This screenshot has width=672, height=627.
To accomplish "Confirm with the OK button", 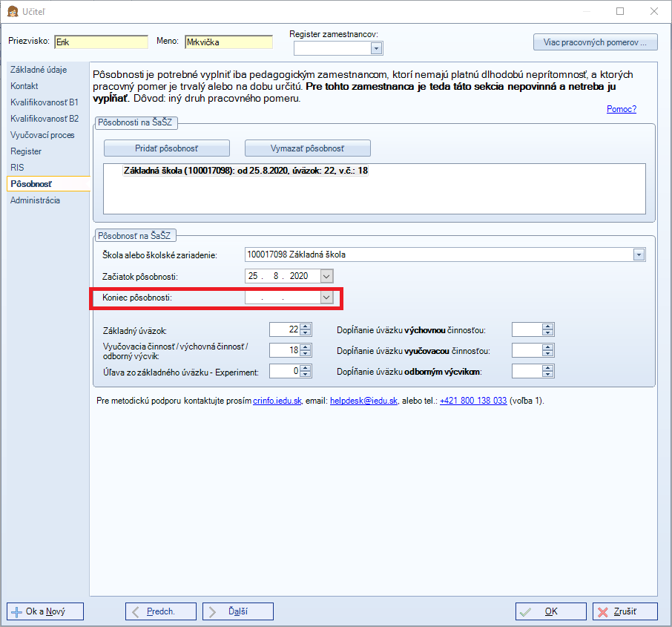I will [550, 611].
